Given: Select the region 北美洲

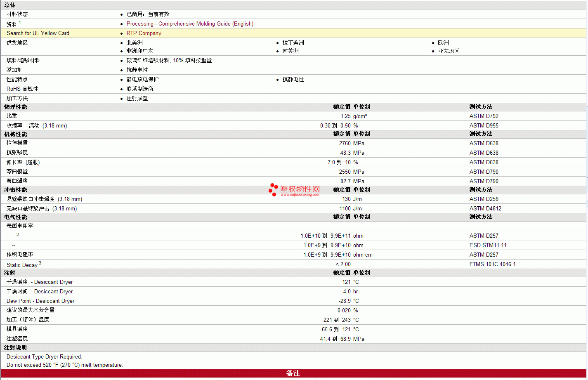Looking at the screenshot, I should pyautogui.click(x=135, y=43).
